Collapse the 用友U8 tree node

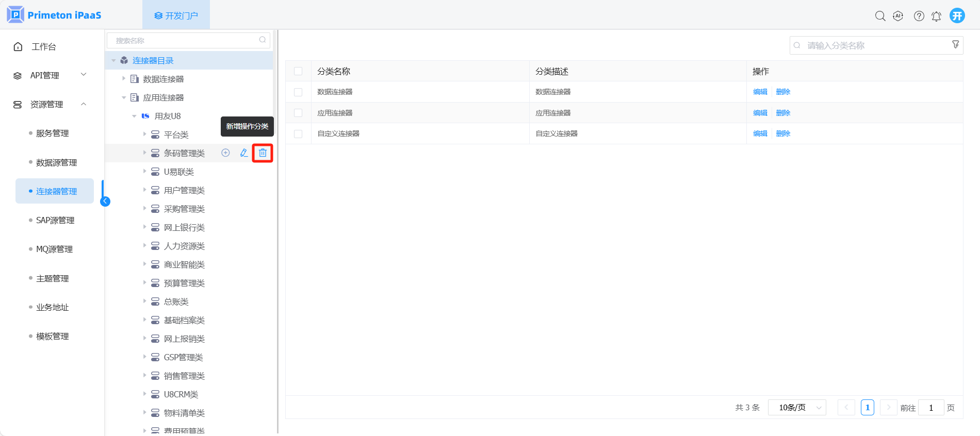coord(134,116)
